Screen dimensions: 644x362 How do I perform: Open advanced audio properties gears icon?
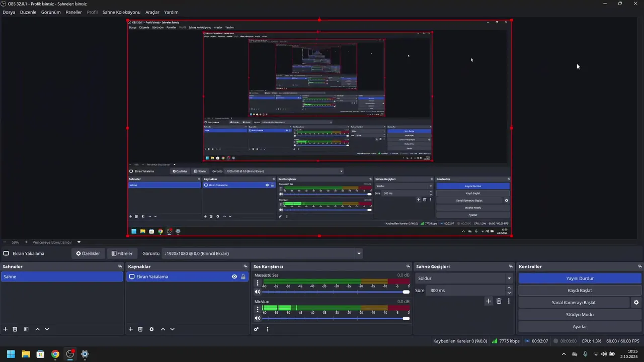[x=256, y=329]
